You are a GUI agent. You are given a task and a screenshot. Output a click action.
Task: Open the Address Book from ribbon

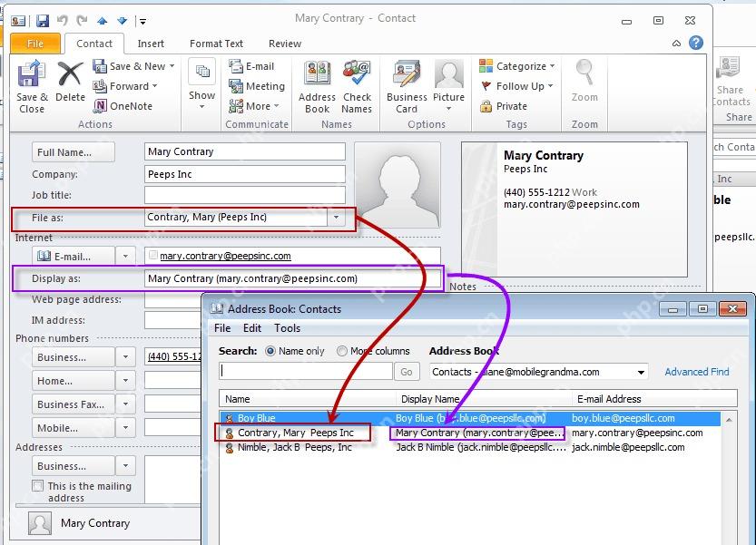tap(317, 87)
